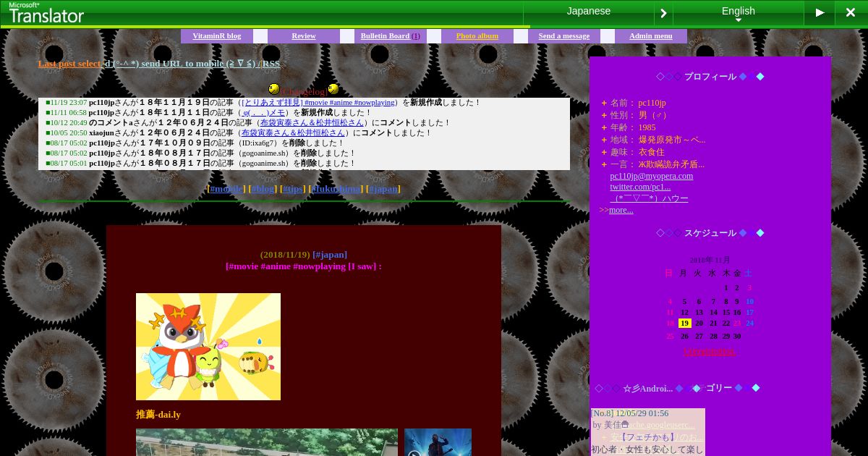This screenshot has width=868, height=456.
Task: Open the Admin menu tab
Action: (651, 36)
